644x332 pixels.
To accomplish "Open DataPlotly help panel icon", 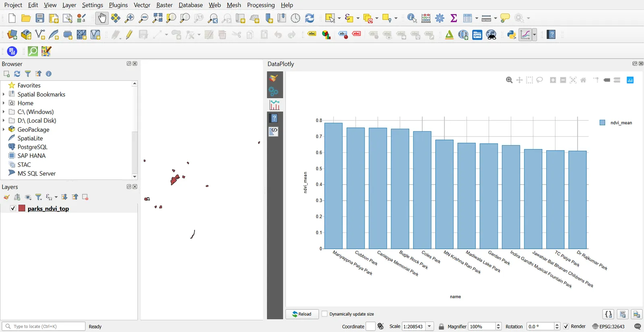I will point(274,118).
